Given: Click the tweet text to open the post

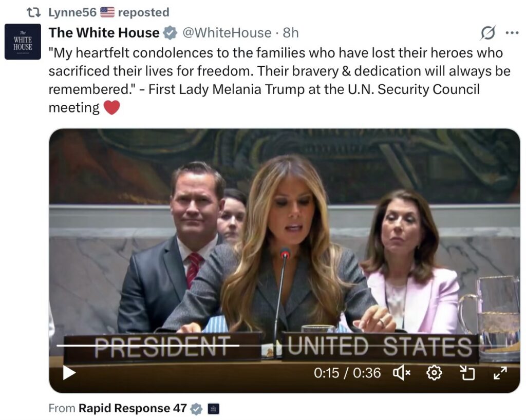Looking at the screenshot, I should click(279, 81).
